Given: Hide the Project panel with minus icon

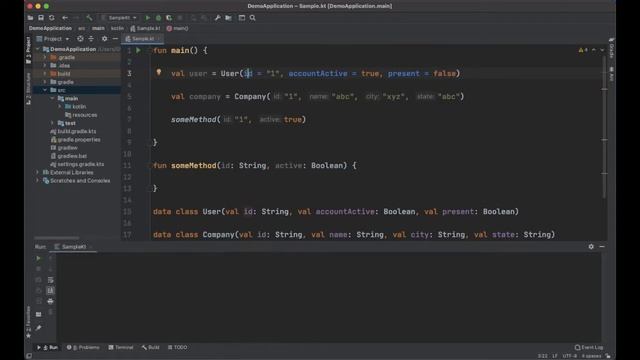Looking at the screenshot, I should pos(115,39).
